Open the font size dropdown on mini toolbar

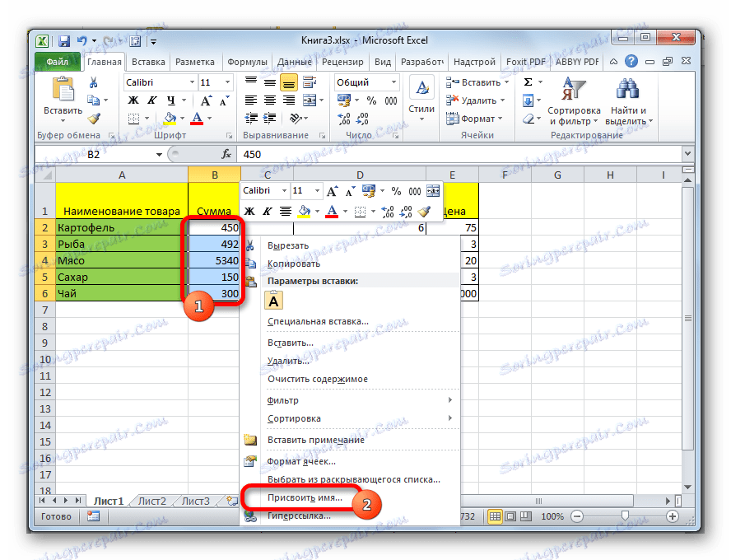(316, 190)
